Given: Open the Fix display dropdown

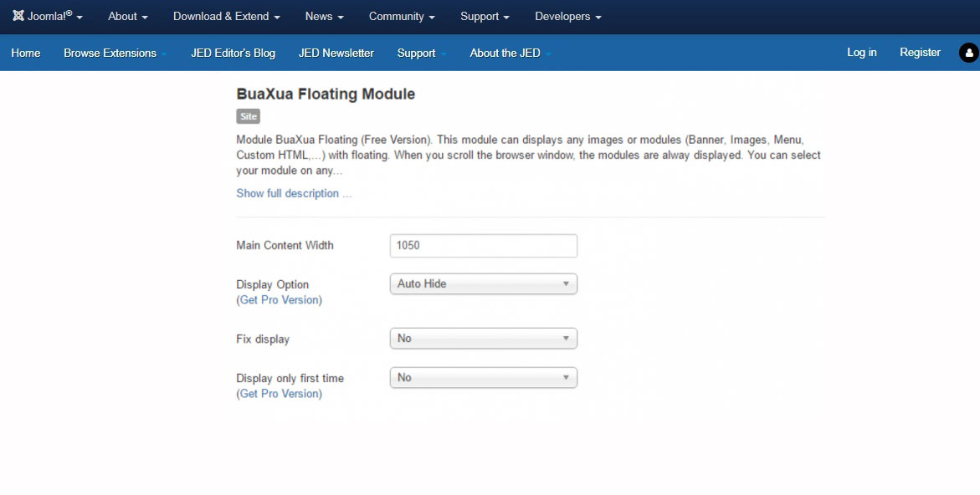Looking at the screenshot, I should coord(483,339).
